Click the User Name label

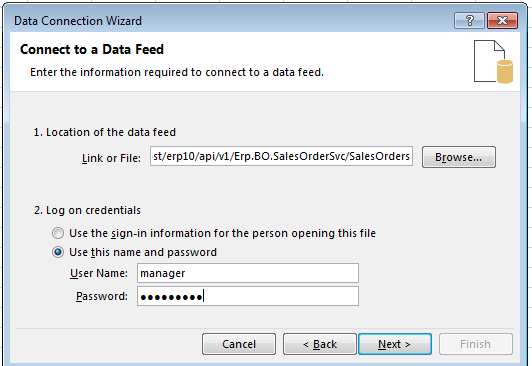(x=99, y=273)
